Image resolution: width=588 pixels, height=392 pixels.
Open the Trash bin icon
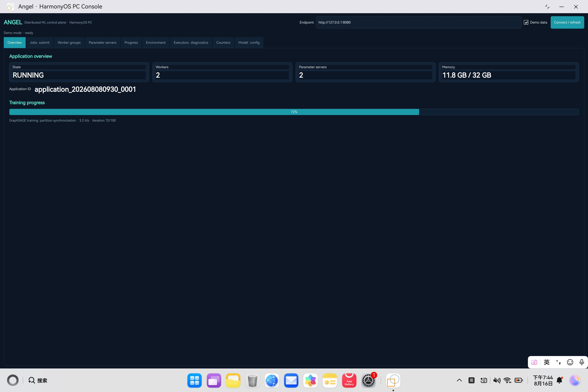tap(253, 380)
